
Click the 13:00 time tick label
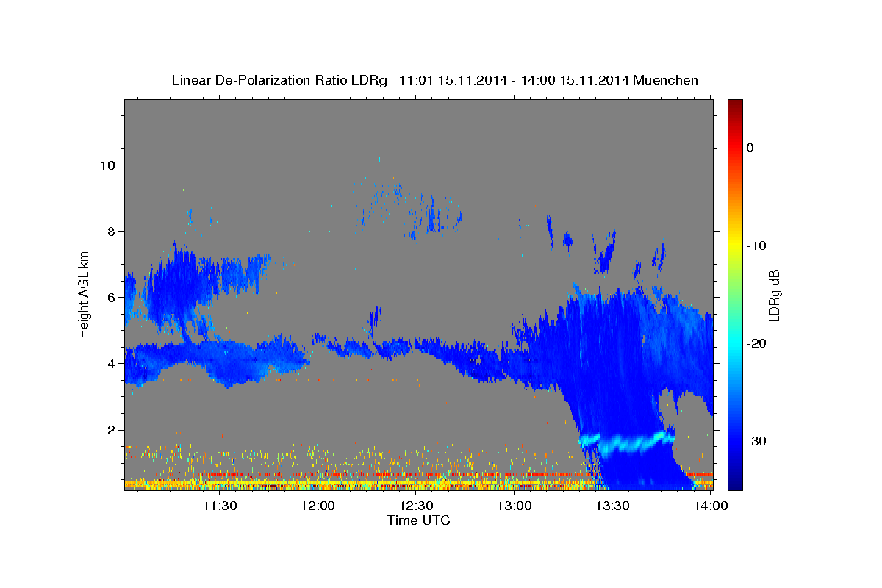(514, 506)
